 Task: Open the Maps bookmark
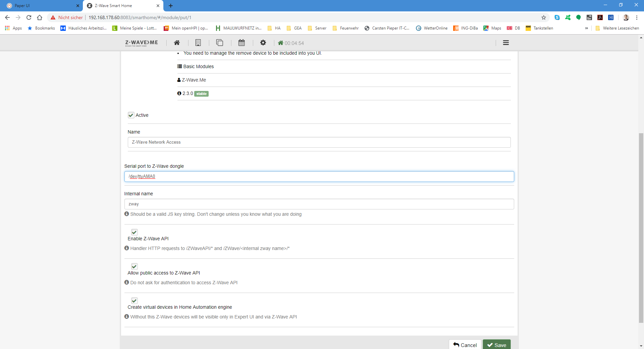click(492, 28)
